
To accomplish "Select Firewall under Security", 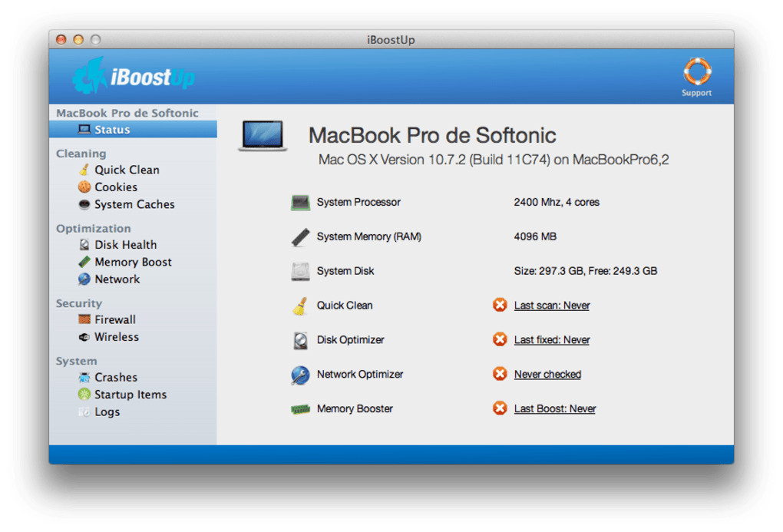I will point(115,319).
